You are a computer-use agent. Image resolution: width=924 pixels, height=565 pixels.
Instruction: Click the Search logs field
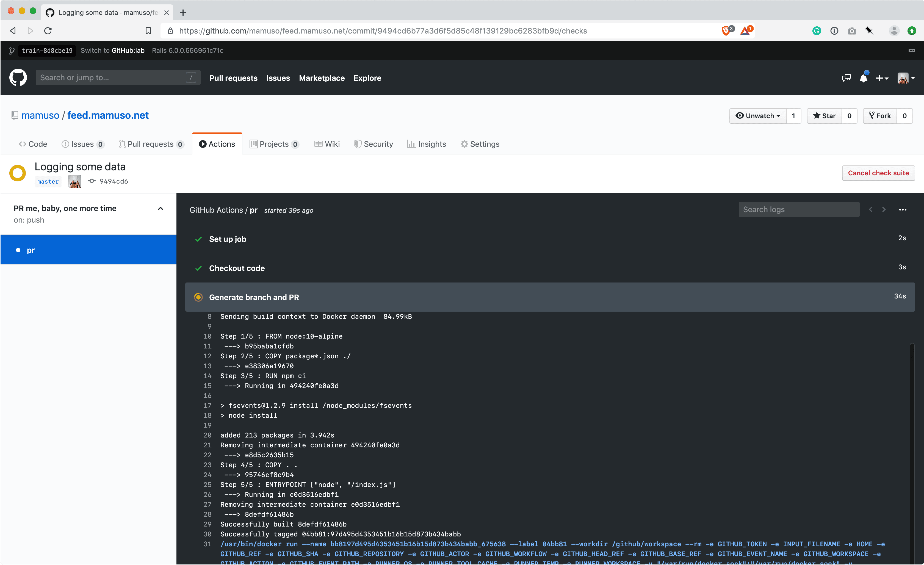(x=799, y=210)
